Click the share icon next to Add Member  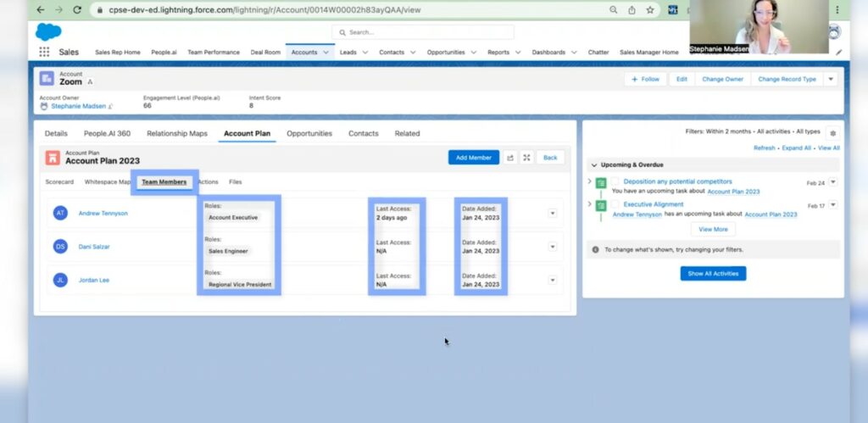(x=509, y=158)
